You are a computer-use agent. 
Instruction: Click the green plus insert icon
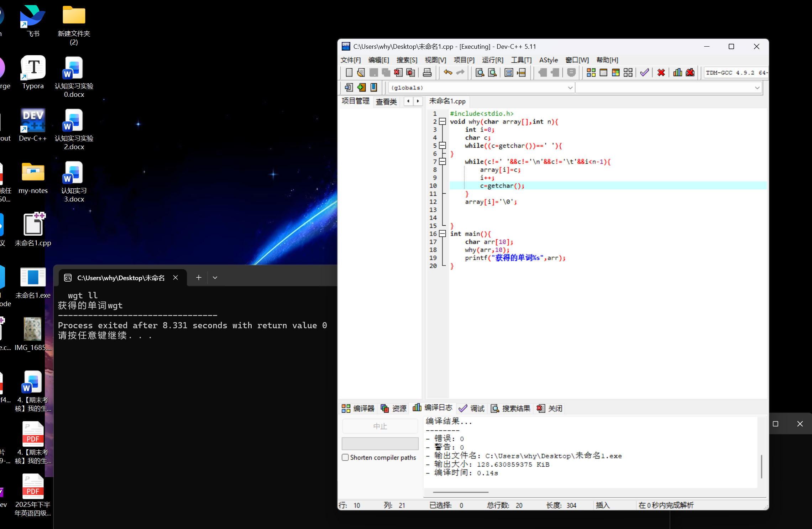pos(361,88)
